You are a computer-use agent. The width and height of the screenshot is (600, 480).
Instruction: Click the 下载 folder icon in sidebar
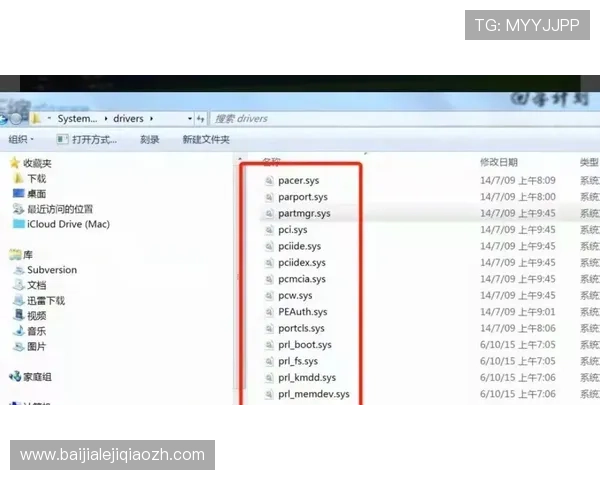18,178
